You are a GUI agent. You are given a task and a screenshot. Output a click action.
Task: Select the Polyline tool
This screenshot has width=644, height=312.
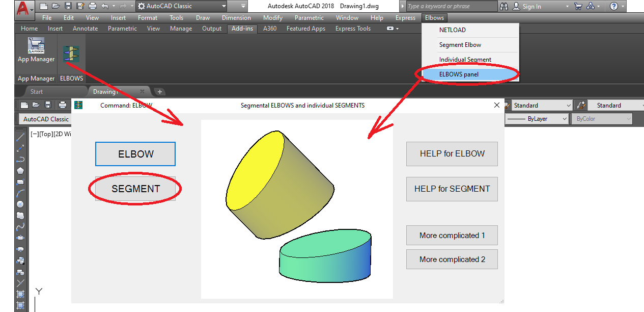tap(20, 160)
